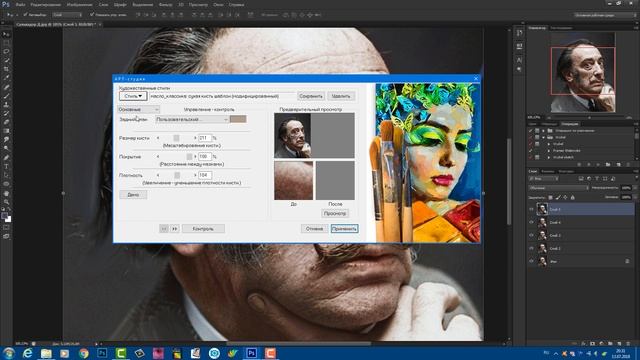Click the Демо button
640x360 pixels.
pos(133,195)
